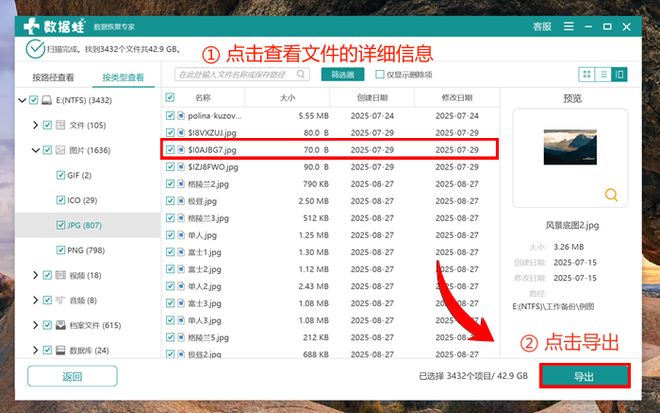Open the hamburger menu in title bar
The width and height of the screenshot is (660, 413).
[x=569, y=27]
